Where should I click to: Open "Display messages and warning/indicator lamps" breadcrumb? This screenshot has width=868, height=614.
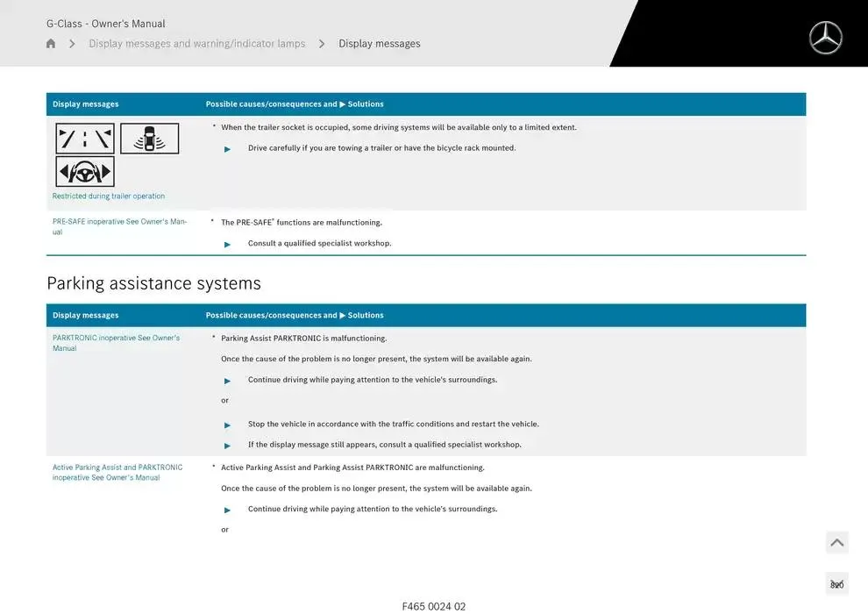(x=196, y=44)
